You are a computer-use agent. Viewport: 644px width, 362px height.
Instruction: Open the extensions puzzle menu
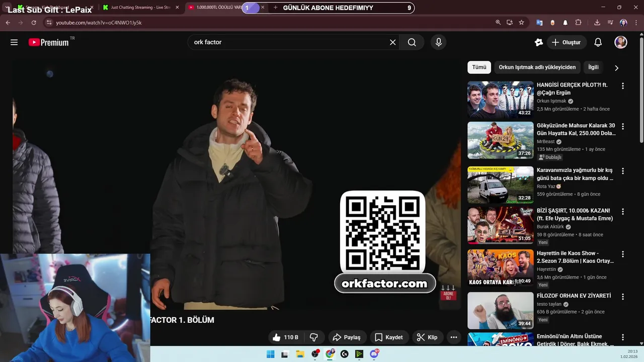579,23
